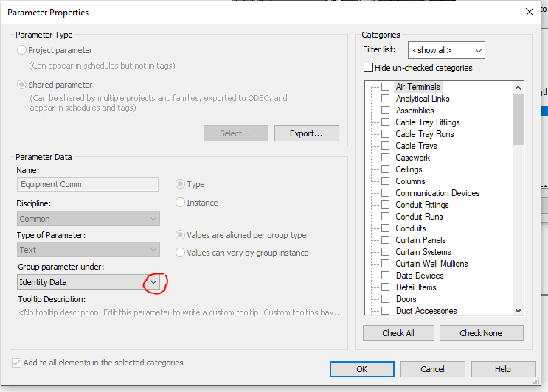The height and width of the screenshot is (392, 548).
Task: Choose the Instance radio button
Action: tap(180, 203)
